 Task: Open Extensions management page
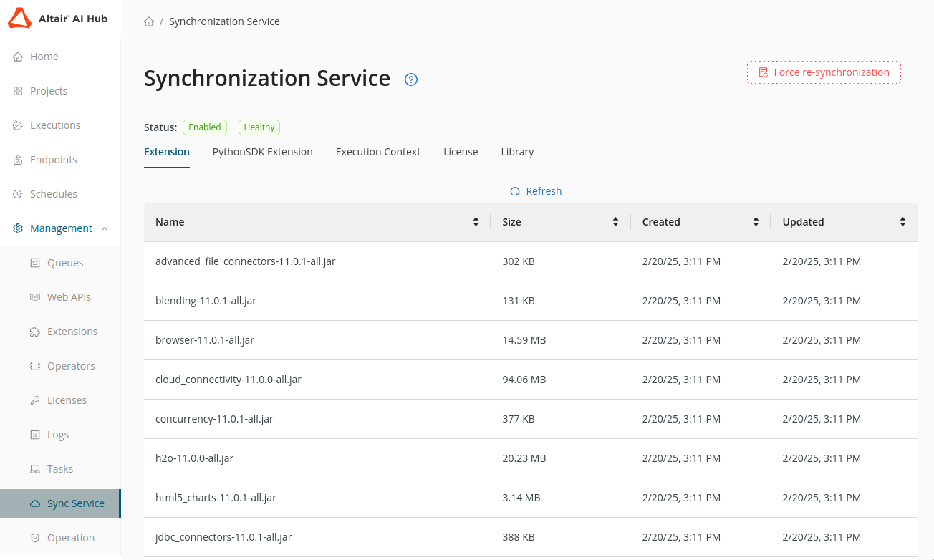pyautogui.click(x=72, y=332)
